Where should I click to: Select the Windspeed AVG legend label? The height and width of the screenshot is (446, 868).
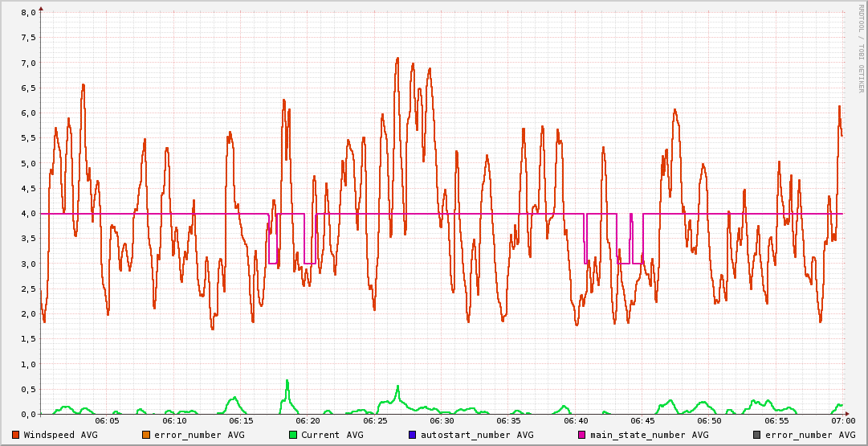click(x=61, y=435)
